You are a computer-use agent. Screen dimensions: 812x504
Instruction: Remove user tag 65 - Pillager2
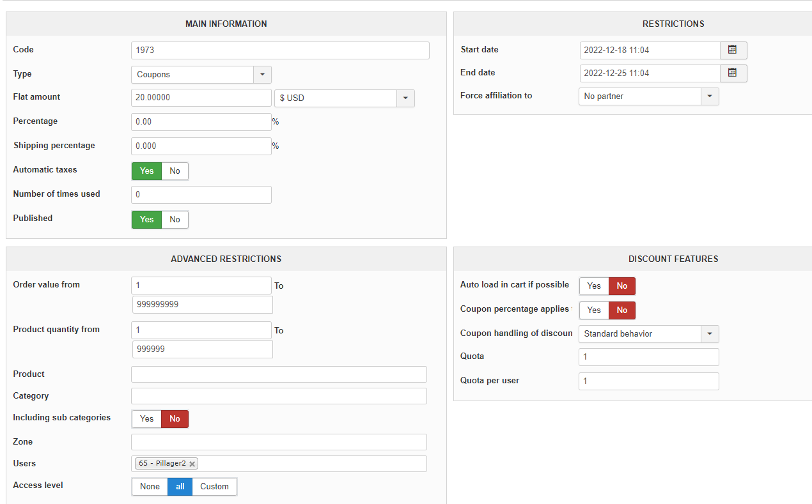click(x=192, y=464)
